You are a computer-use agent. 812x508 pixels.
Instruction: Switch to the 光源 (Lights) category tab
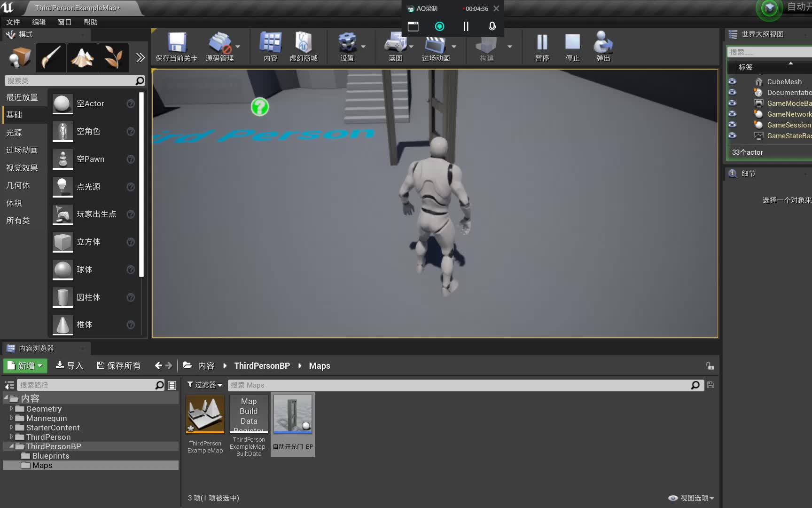coord(14,132)
